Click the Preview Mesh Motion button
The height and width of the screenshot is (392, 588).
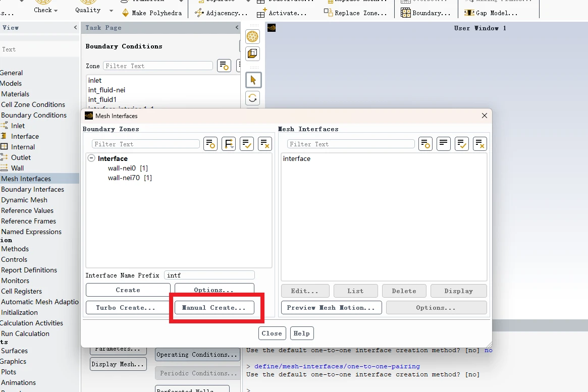tap(332, 308)
